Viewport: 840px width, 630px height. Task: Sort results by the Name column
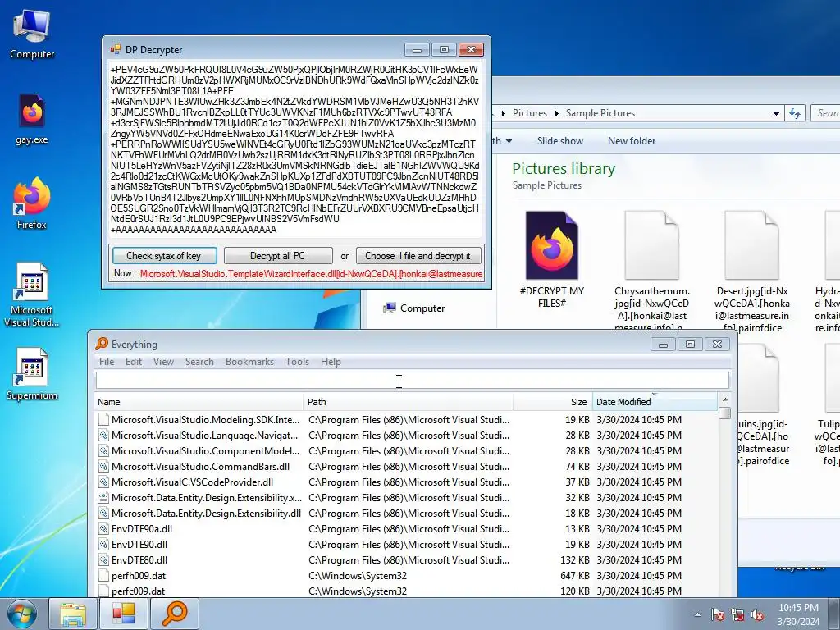coord(199,402)
